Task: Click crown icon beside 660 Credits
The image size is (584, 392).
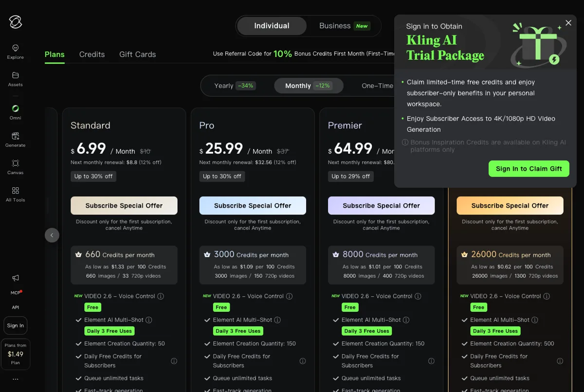Action: coord(78,254)
